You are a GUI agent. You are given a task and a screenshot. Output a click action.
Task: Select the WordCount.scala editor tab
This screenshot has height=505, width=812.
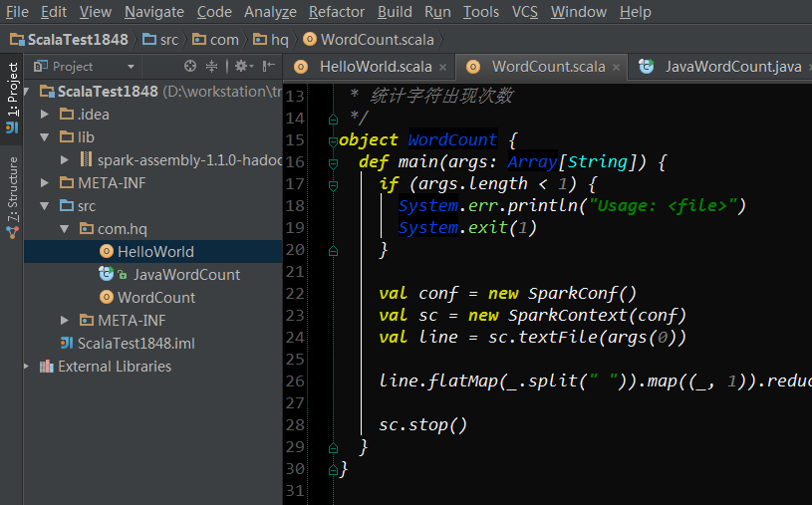coord(542,67)
